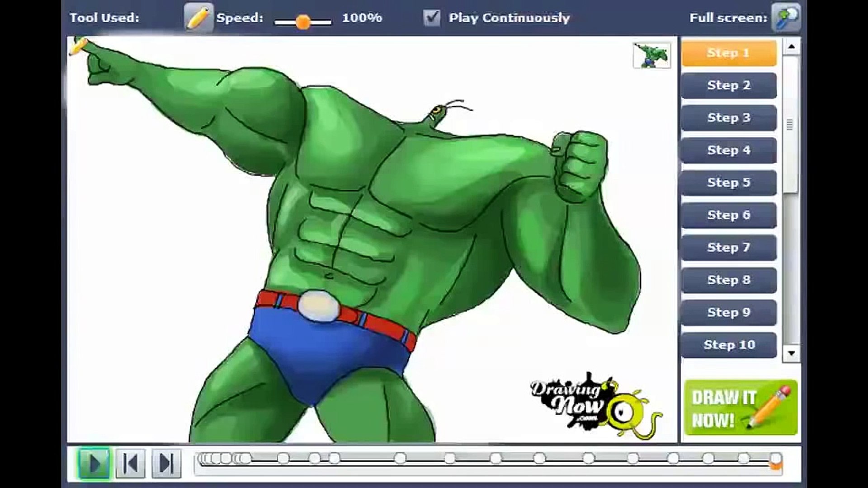Open Step 10
Screen dimensions: 868x488
[x=729, y=345]
